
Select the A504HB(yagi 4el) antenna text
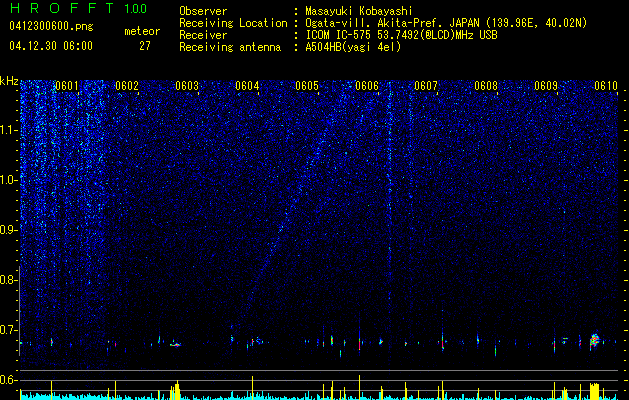[353, 47]
